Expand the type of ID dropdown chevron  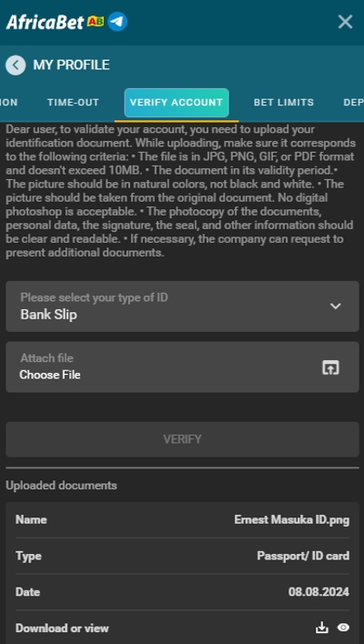pyautogui.click(x=336, y=306)
